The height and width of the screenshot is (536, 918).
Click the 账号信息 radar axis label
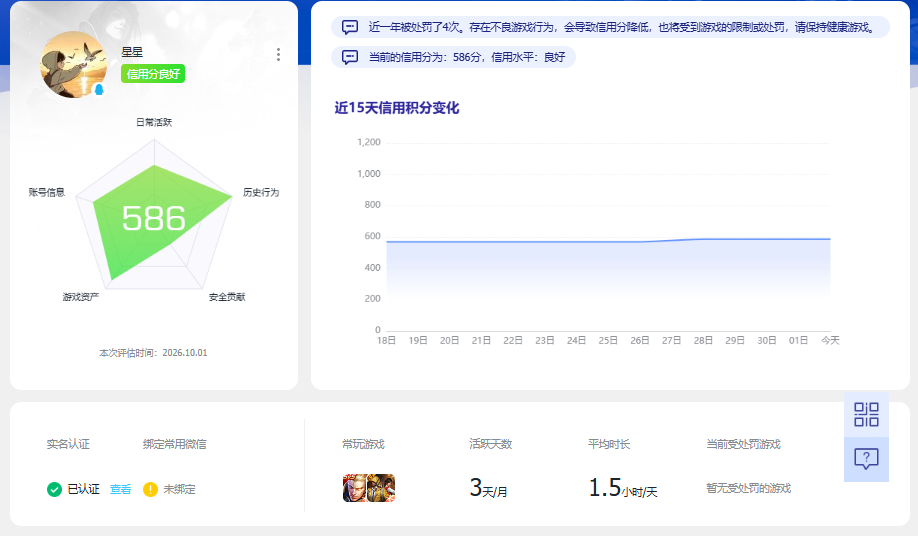pyautogui.click(x=47, y=193)
